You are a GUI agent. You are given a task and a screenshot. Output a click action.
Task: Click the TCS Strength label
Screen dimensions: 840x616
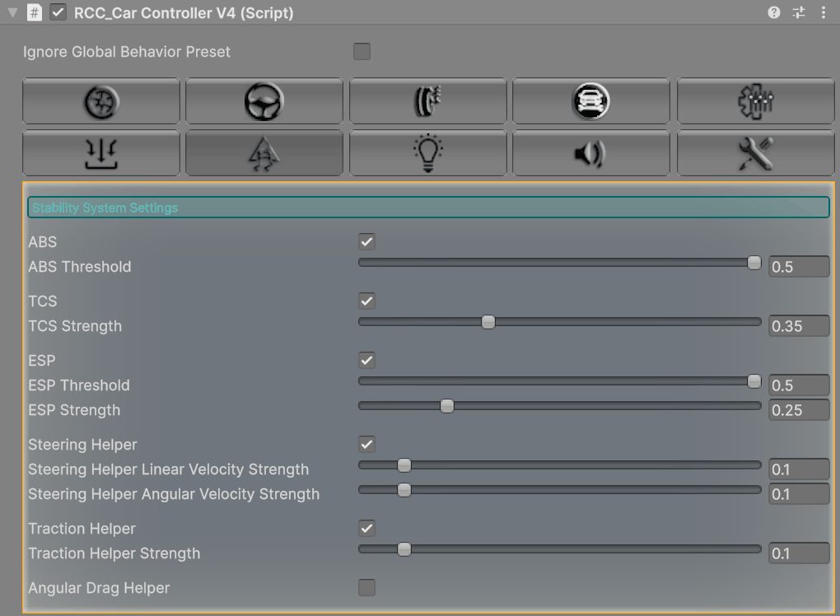[75, 326]
